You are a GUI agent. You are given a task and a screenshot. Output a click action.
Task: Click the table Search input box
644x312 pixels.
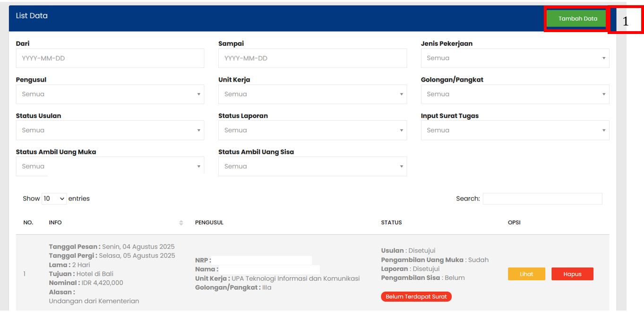click(x=542, y=199)
